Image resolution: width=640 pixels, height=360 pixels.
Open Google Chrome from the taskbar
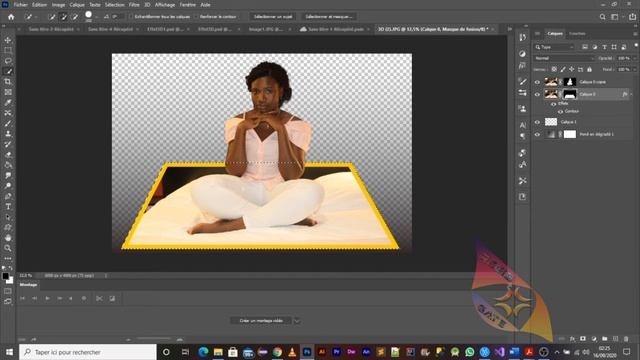click(x=278, y=352)
